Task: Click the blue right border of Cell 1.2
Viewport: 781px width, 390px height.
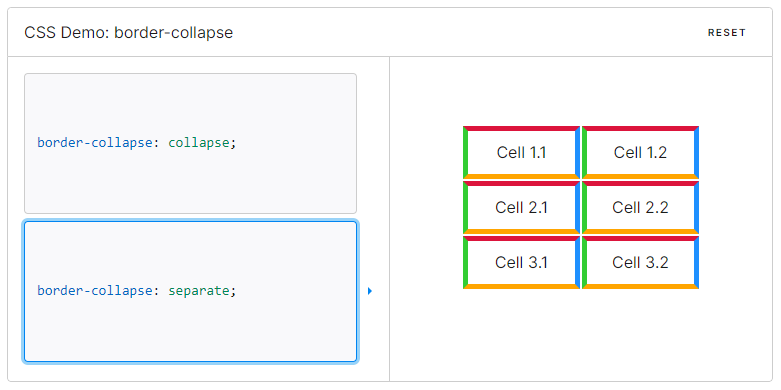Action: pyautogui.click(x=696, y=152)
